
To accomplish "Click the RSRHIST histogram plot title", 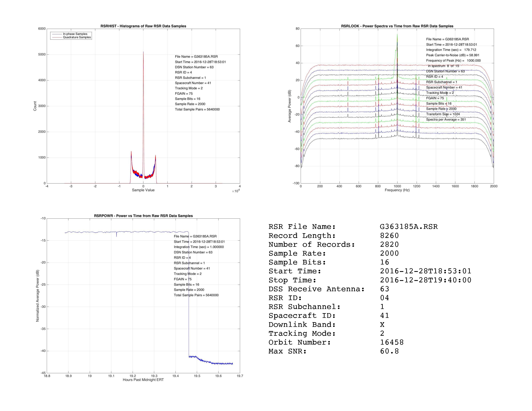I will [x=143, y=26].
